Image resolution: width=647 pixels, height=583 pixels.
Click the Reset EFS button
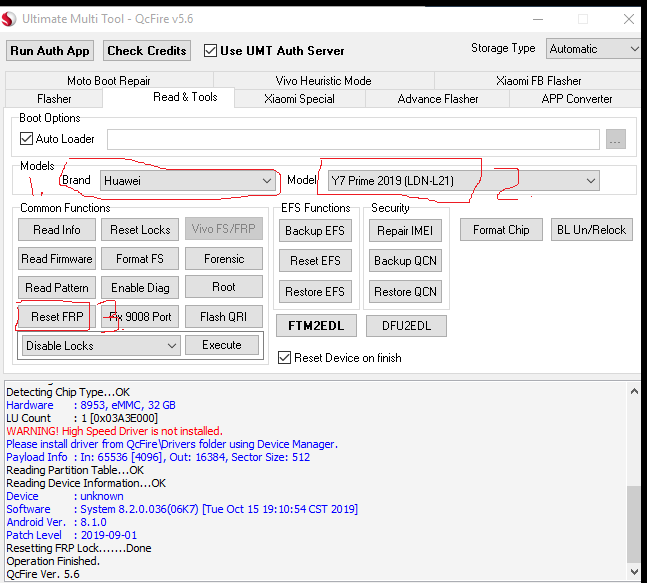click(x=315, y=261)
